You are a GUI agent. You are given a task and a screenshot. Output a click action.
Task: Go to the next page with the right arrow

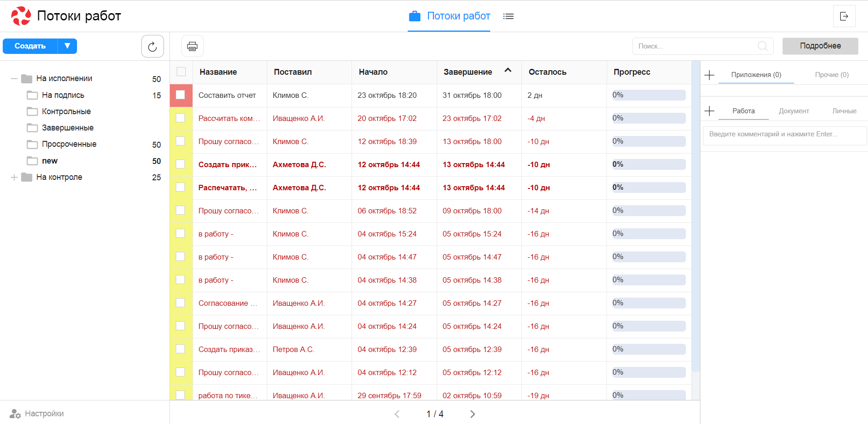[473, 414]
